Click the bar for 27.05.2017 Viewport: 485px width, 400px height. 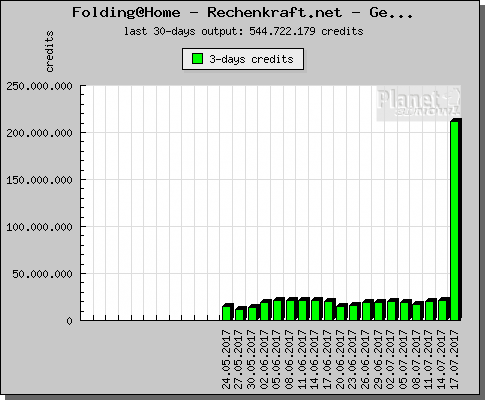240,314
